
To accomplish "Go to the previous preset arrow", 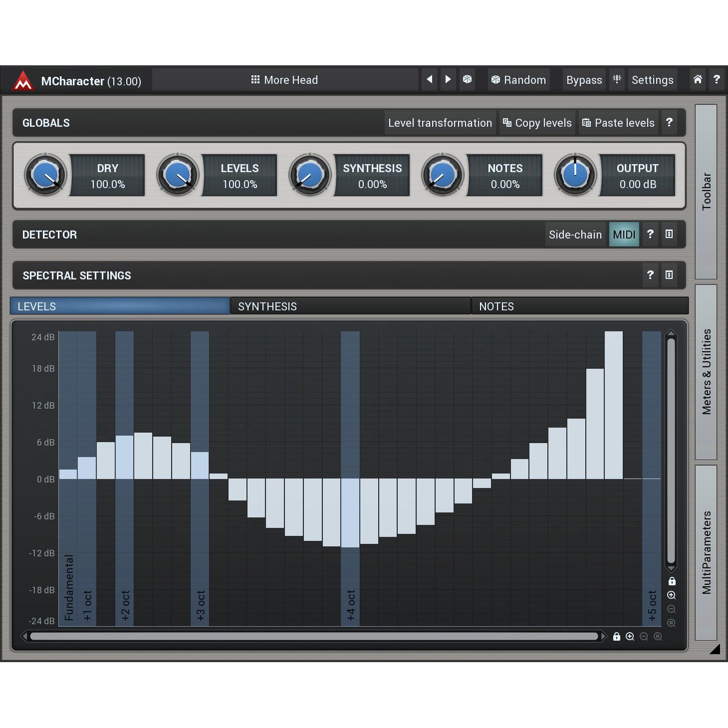I will (429, 80).
